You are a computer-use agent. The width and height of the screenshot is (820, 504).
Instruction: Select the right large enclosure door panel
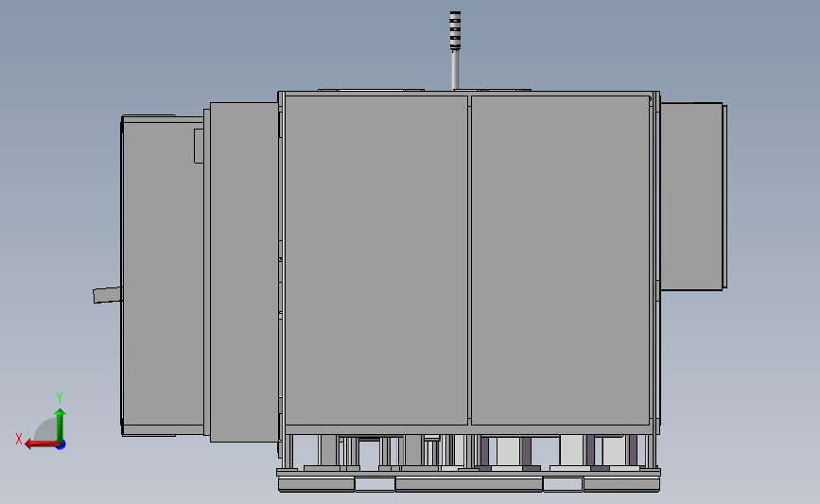560,260
